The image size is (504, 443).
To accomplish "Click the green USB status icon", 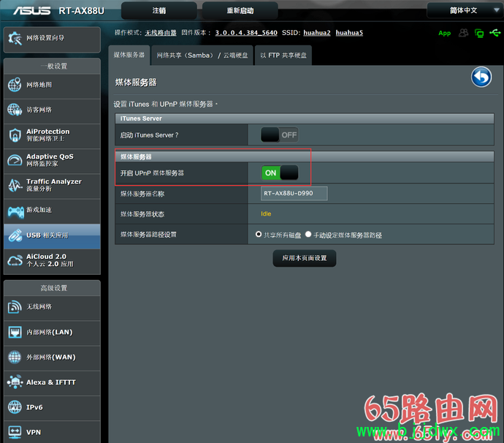I will click(495, 32).
